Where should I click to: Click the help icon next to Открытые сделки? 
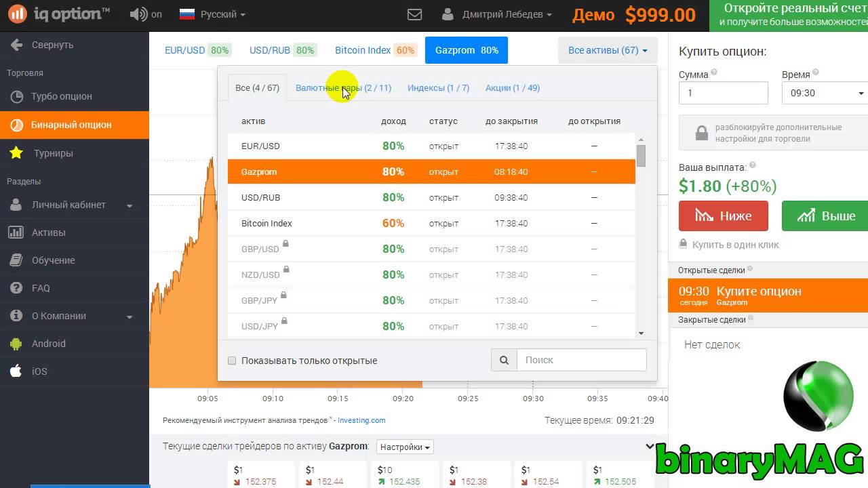pyautogui.click(x=751, y=269)
